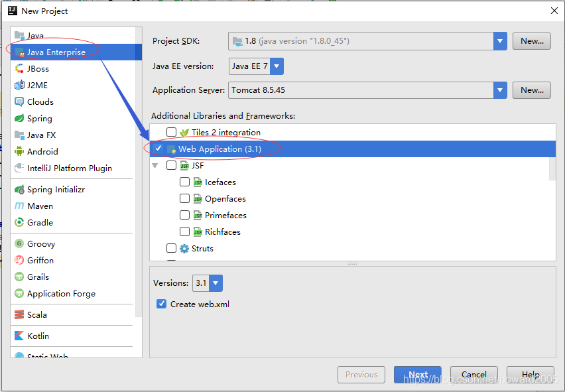Select the Java FX folder icon

click(19, 135)
